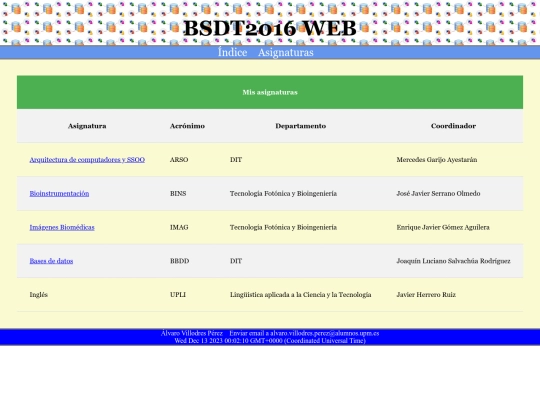
Task: Click the Enviar email footer link
Action: 304,333
